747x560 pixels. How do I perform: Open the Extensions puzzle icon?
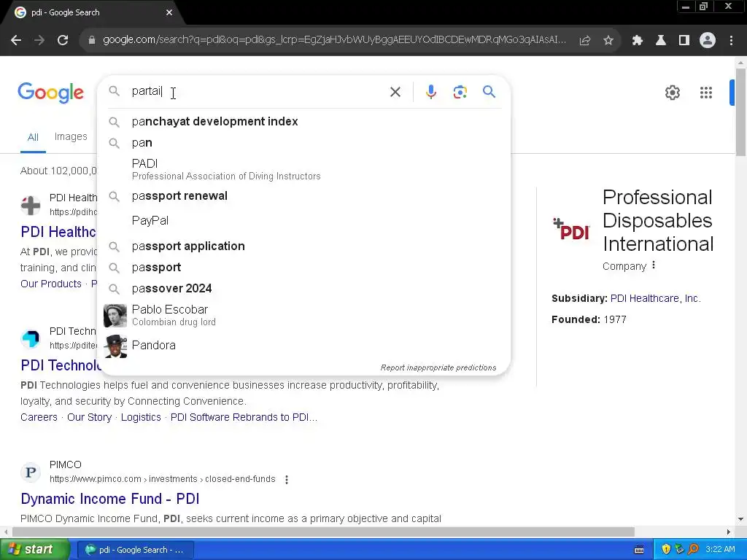[x=638, y=41]
